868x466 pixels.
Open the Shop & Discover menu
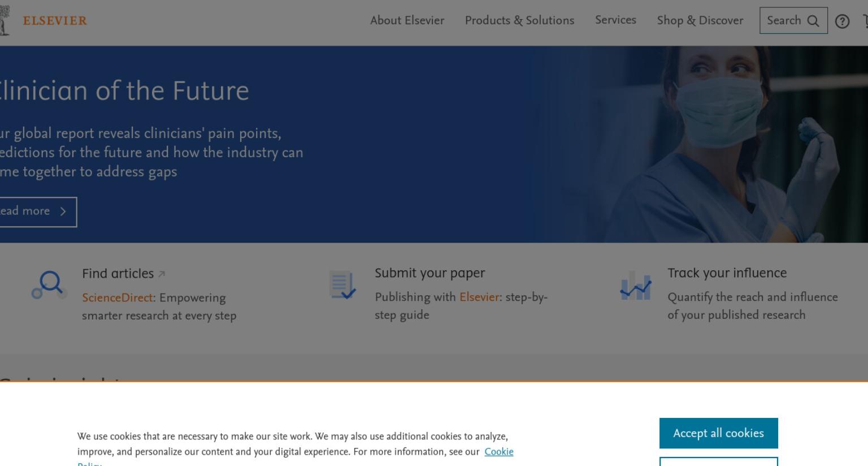point(700,20)
